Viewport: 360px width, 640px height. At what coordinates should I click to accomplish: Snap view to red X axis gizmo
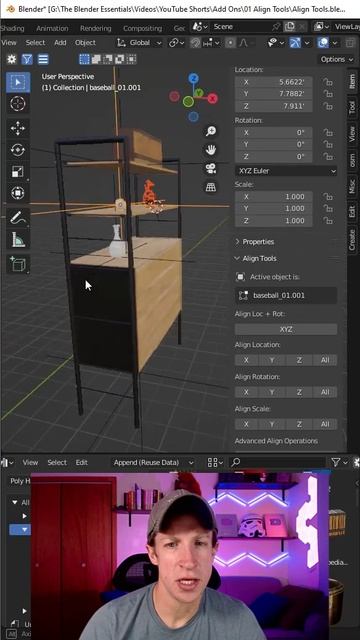pos(213,98)
